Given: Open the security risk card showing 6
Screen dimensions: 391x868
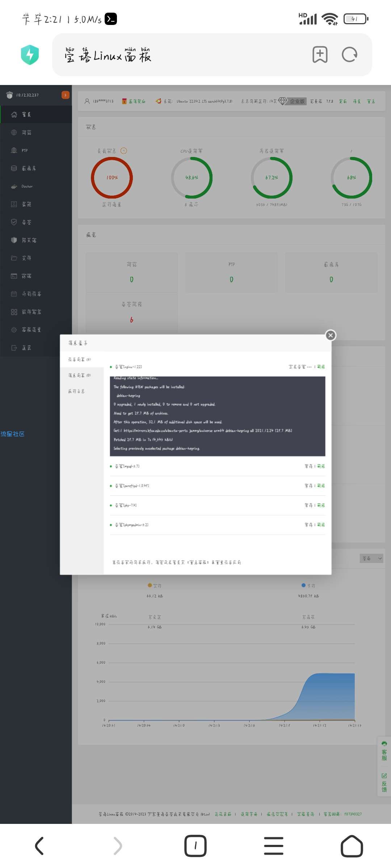Looking at the screenshot, I should tap(132, 312).
